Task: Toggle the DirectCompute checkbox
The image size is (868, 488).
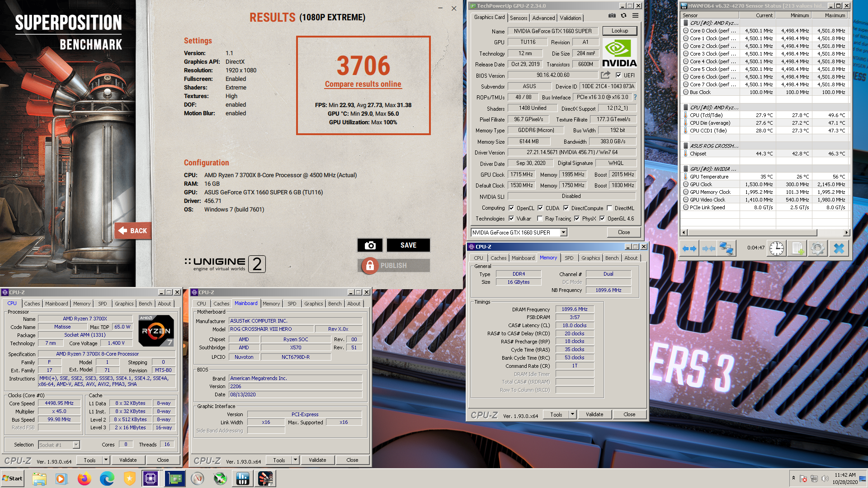Action: coord(566,208)
